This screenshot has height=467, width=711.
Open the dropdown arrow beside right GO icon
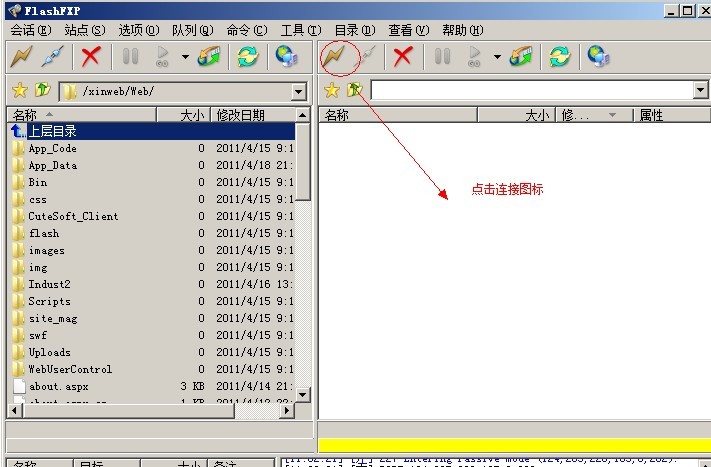point(497,57)
